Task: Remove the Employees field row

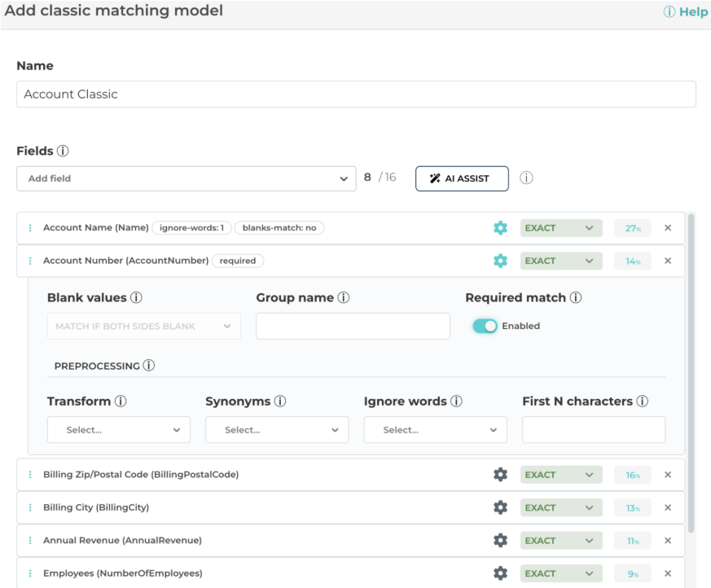Action: click(x=668, y=573)
